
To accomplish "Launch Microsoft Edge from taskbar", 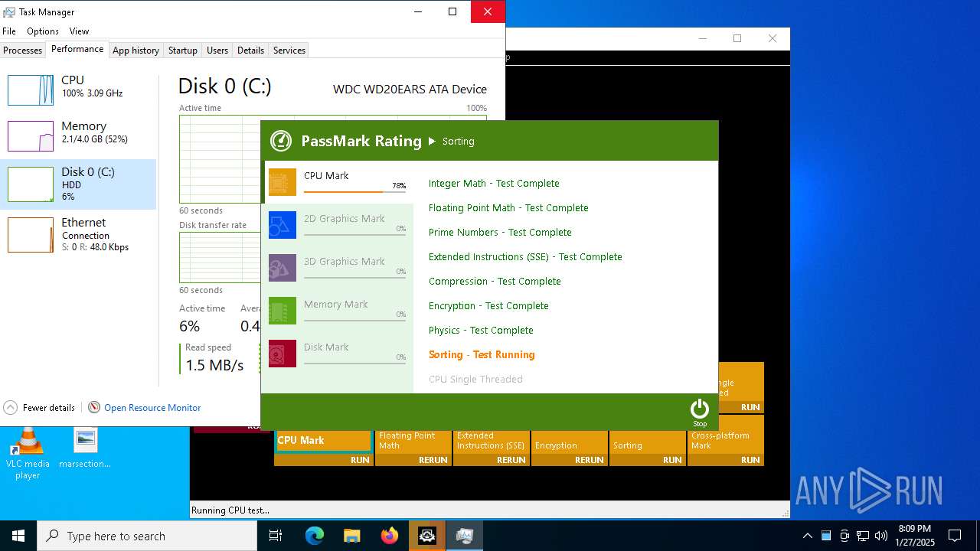I will coord(315,536).
